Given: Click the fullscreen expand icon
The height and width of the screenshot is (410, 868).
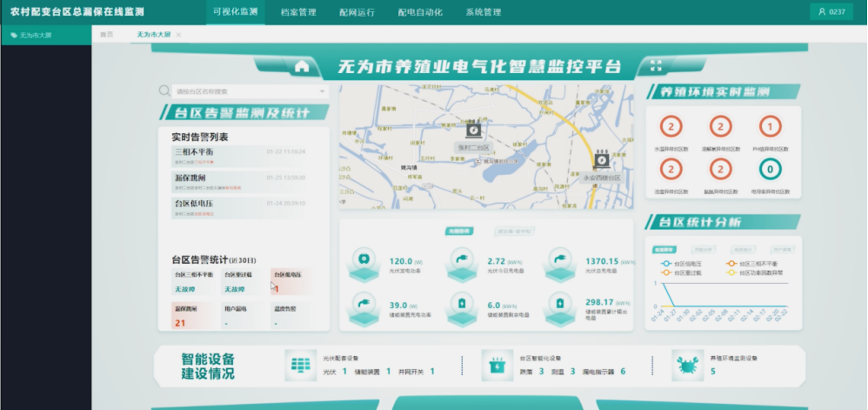Looking at the screenshot, I should click(656, 65).
